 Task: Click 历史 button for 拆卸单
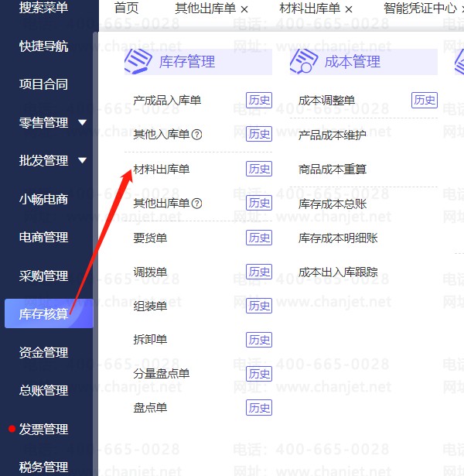[x=259, y=340]
